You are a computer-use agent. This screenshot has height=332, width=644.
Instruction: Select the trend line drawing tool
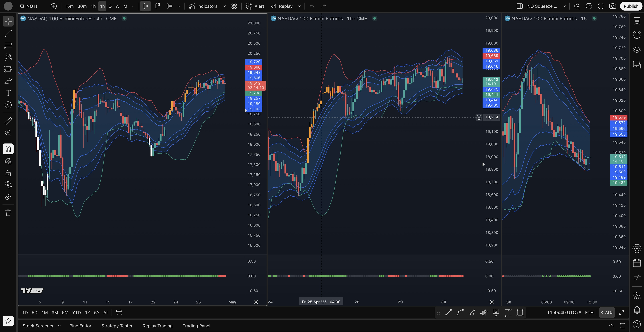[x=8, y=33]
